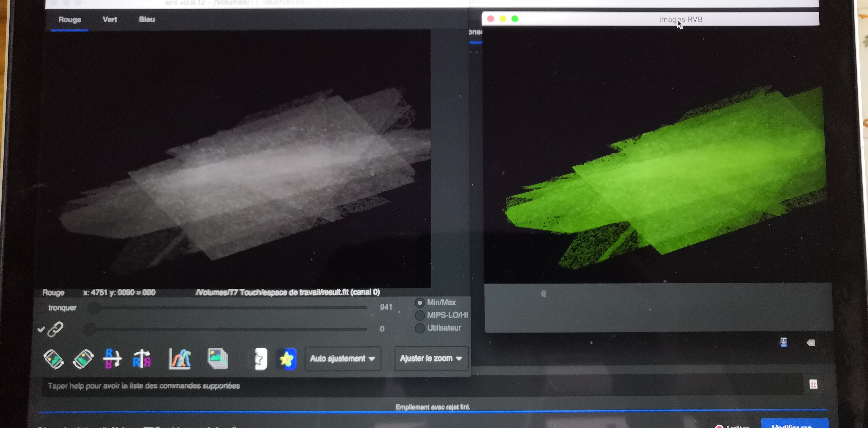The height and width of the screenshot is (428, 868).
Task: Toggle false color rendering star icon
Action: point(286,359)
